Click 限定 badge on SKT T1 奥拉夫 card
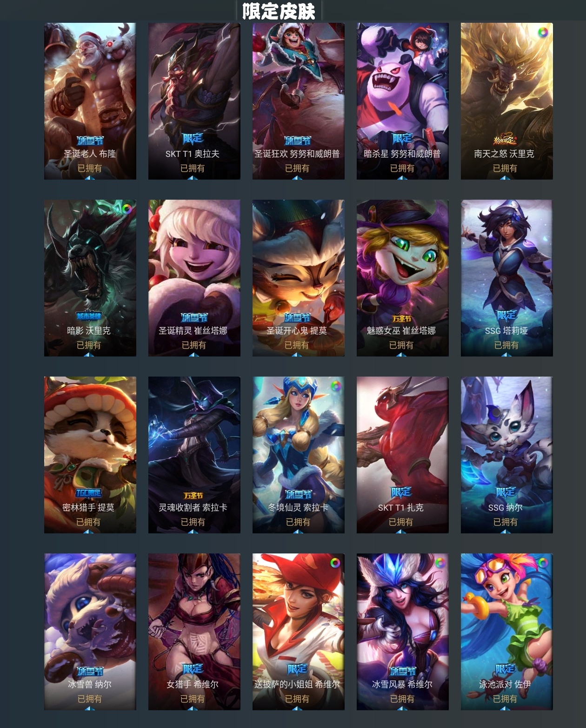 [193, 139]
